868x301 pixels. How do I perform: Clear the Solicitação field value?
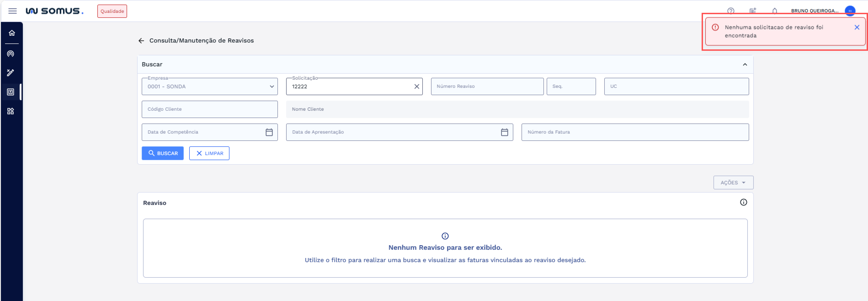[416, 87]
